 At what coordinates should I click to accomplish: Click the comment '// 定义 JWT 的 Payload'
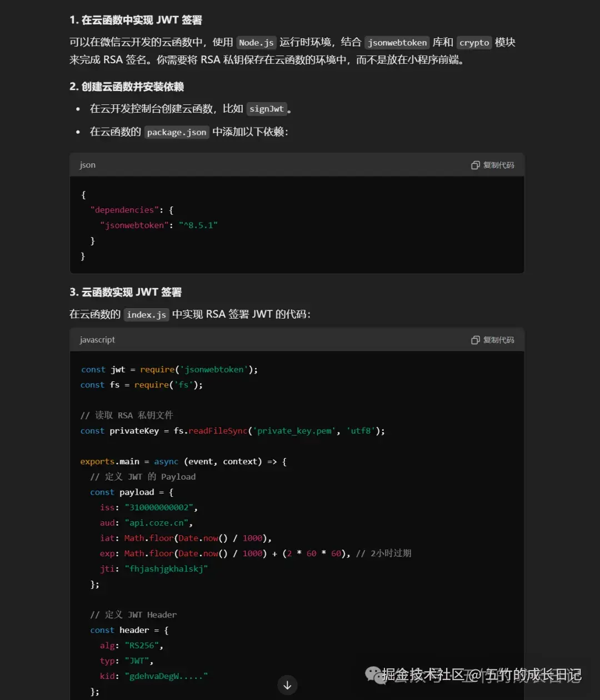click(143, 477)
